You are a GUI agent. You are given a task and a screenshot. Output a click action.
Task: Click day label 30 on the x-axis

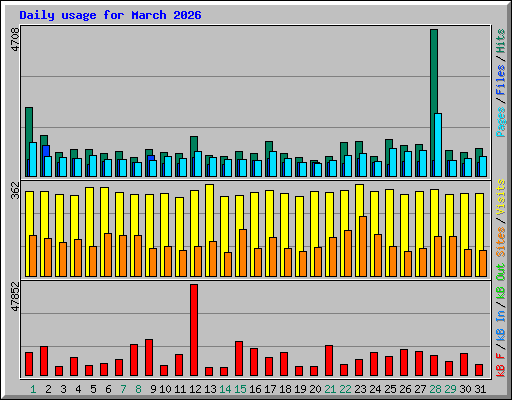coord(465,389)
